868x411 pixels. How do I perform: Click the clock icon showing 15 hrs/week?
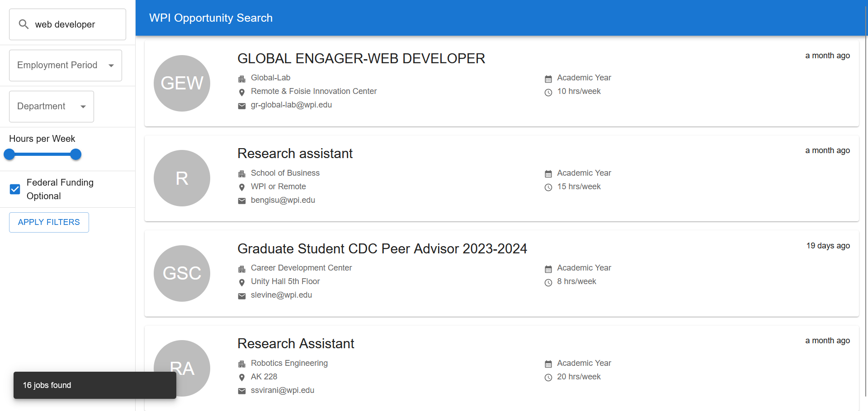click(x=548, y=187)
